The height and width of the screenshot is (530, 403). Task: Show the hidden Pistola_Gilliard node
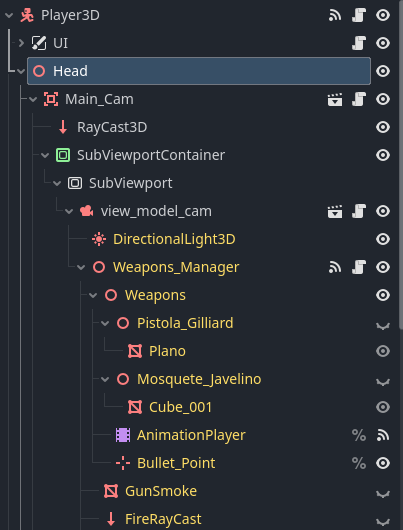pyautogui.click(x=383, y=325)
